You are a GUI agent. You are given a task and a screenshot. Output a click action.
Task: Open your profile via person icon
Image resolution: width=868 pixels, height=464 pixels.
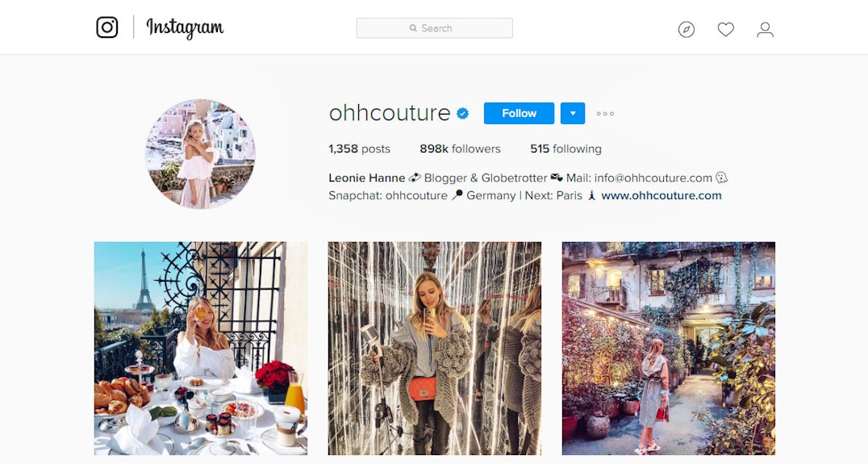765,29
